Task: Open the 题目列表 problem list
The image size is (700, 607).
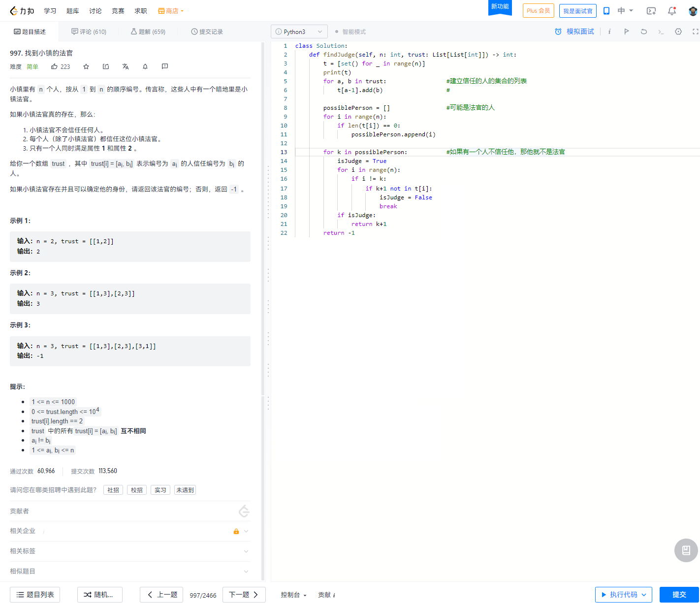Action: click(35, 595)
